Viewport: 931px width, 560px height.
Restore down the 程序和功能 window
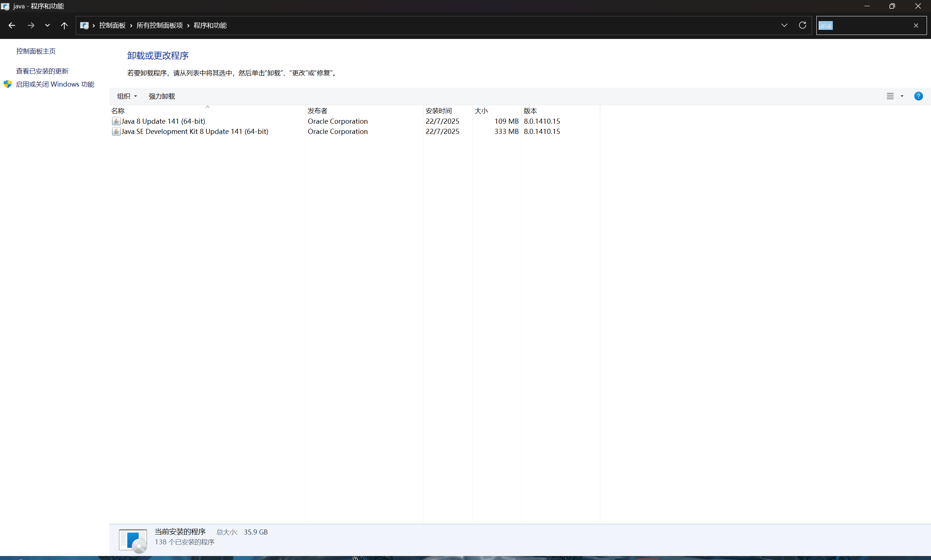(x=892, y=6)
